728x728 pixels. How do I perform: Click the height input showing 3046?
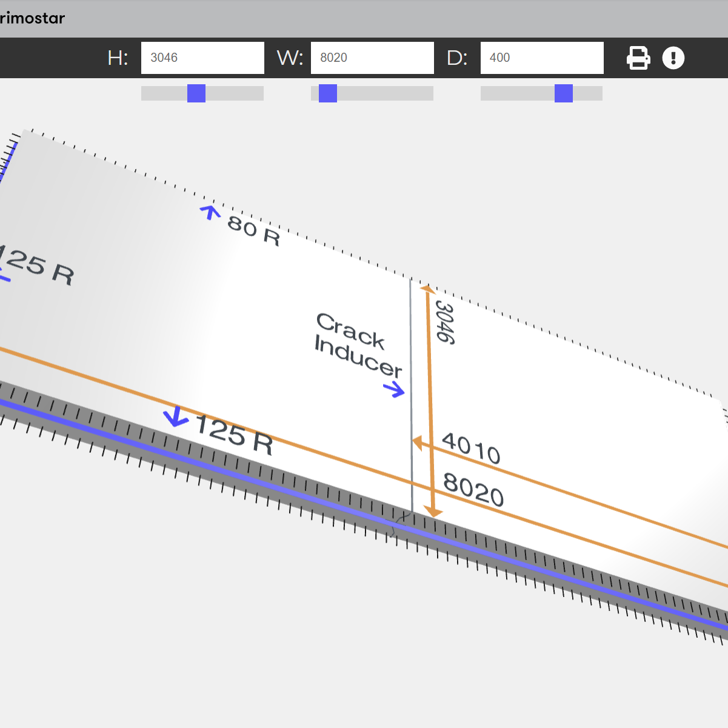coord(202,58)
